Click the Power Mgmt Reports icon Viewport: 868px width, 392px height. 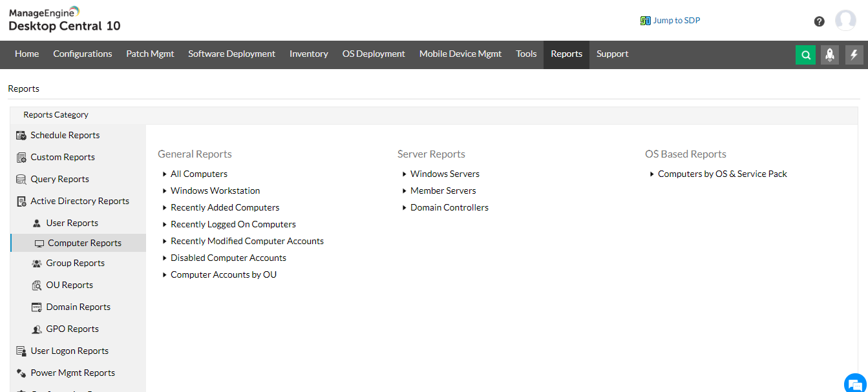pyautogui.click(x=21, y=373)
